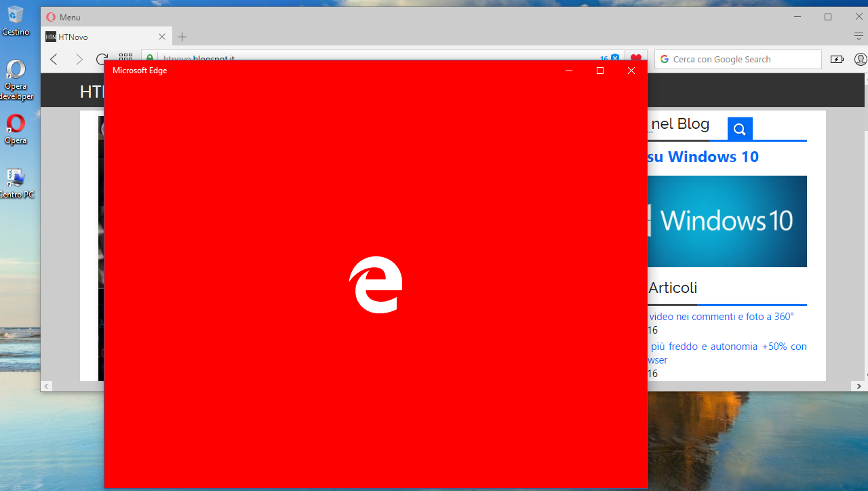The image size is (868, 491).
Task: Open a new tab with plus button
Action: [182, 37]
